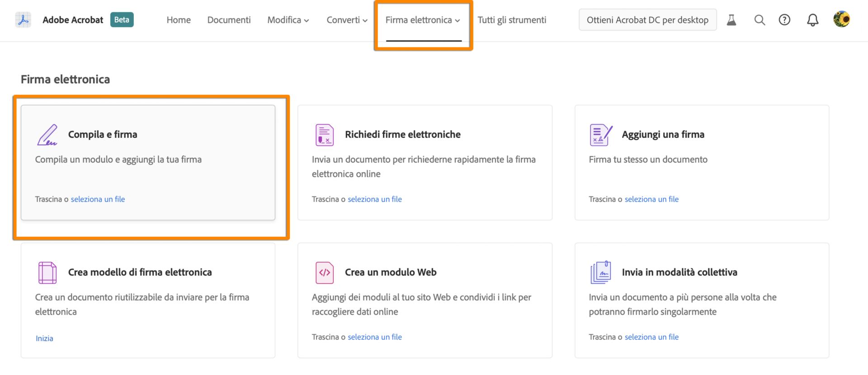Click the Crea un modulo Web title
The image size is (868, 375).
[x=391, y=272]
